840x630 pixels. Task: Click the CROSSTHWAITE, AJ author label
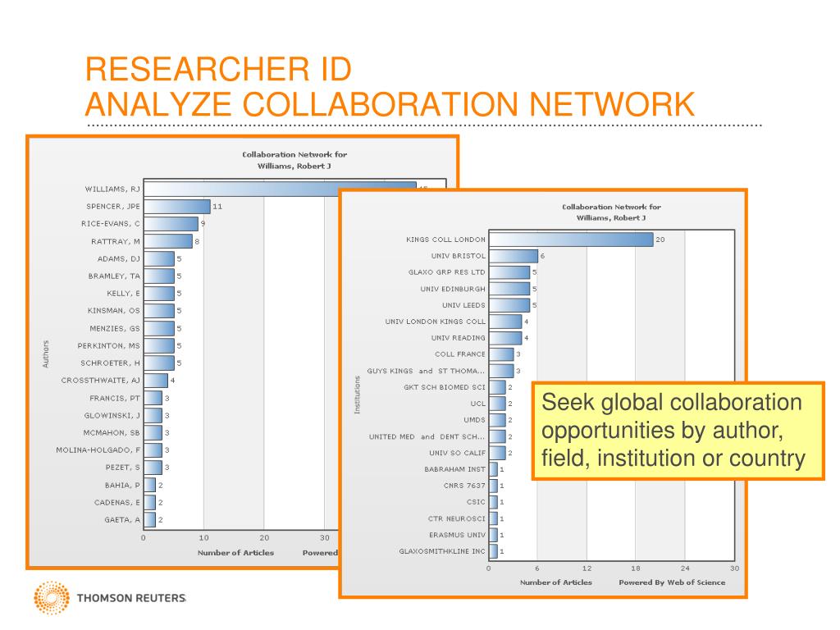point(101,380)
